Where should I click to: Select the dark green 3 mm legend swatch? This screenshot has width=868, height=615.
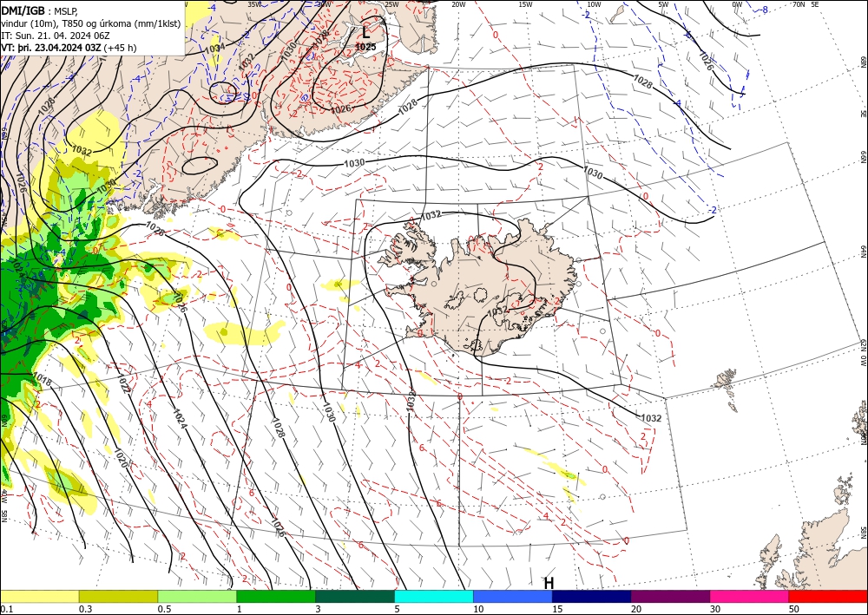pos(355,596)
